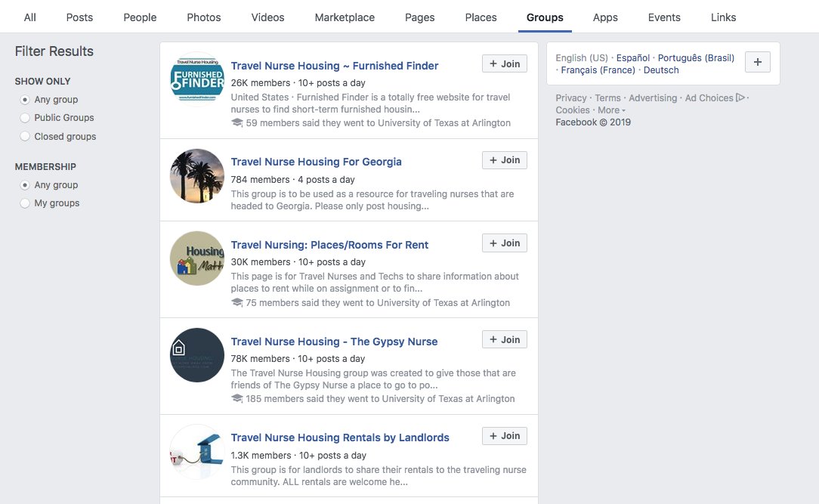The width and height of the screenshot is (819, 504).
Task: Click the 'English (US)' language text
Action: (582, 58)
